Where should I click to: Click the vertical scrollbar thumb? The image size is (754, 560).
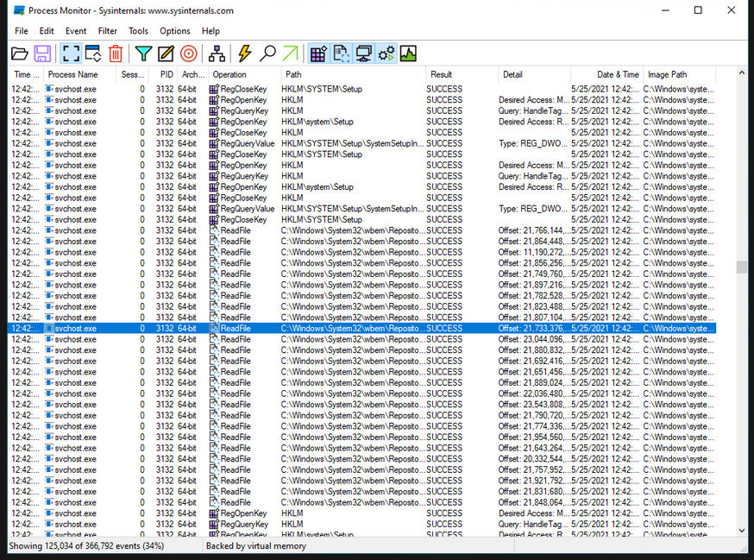742,267
